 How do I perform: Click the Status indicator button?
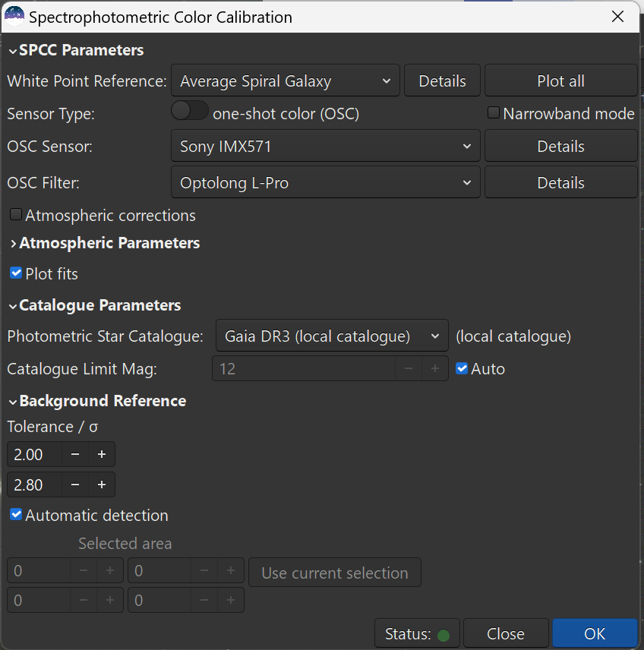tap(417, 633)
